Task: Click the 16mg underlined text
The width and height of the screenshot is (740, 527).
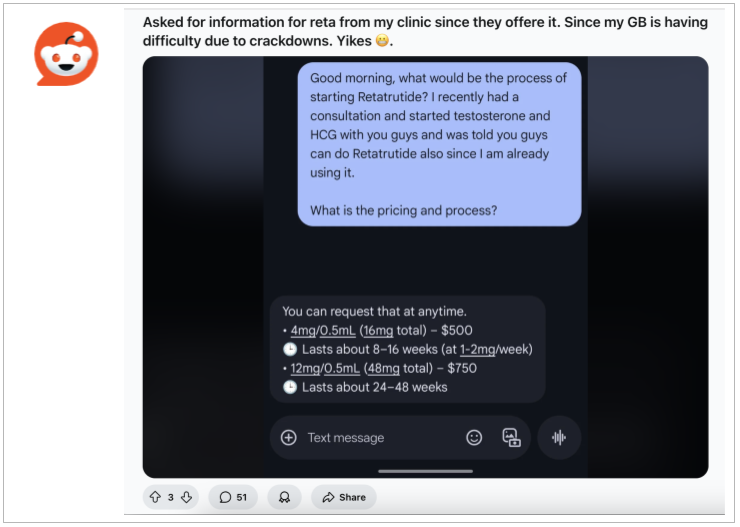Action: pos(378,330)
